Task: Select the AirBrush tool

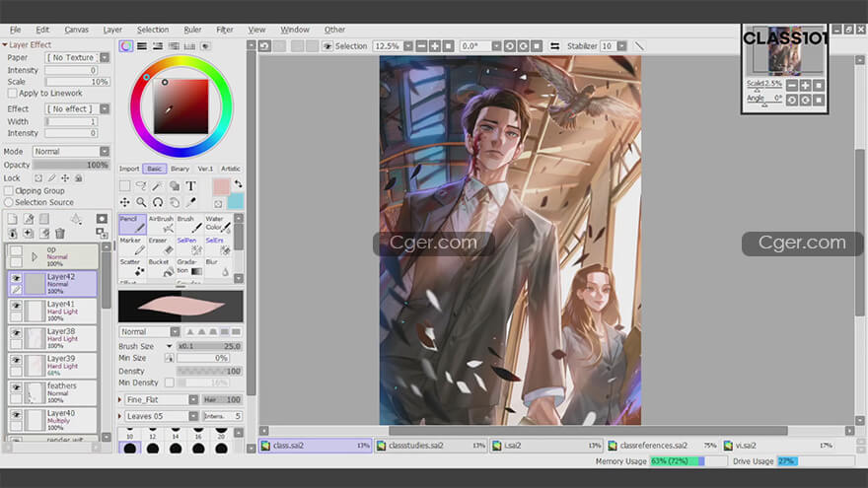Action: click(x=161, y=224)
